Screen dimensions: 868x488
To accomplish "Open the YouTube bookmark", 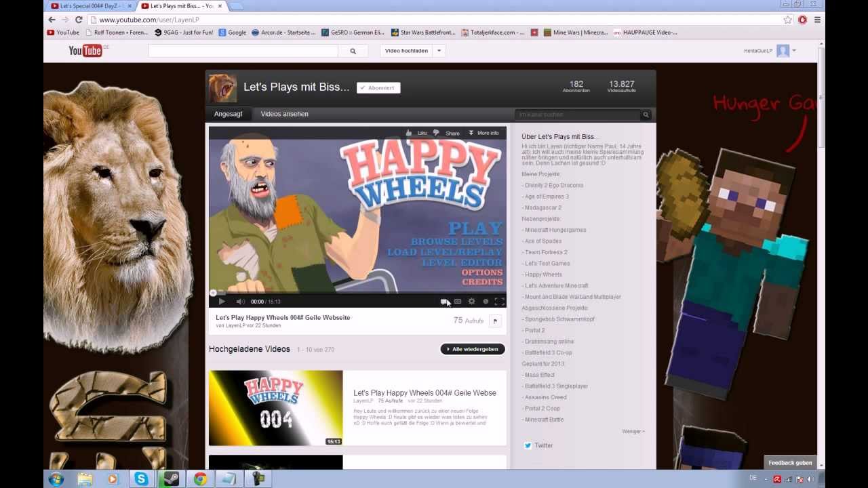I will click(63, 32).
